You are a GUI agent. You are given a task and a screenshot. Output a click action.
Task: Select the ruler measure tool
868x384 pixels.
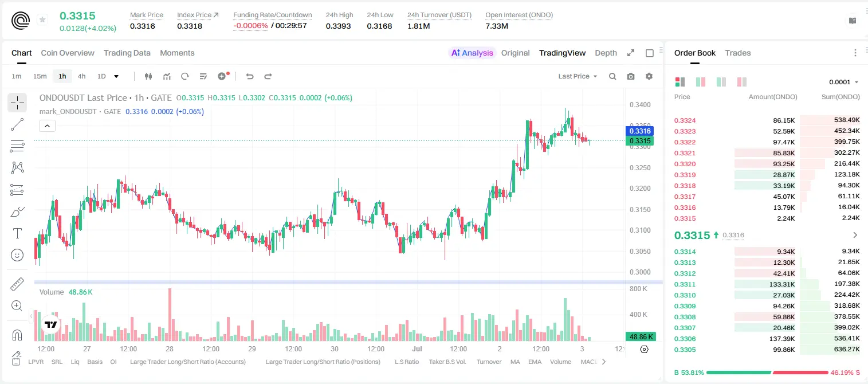[17, 284]
